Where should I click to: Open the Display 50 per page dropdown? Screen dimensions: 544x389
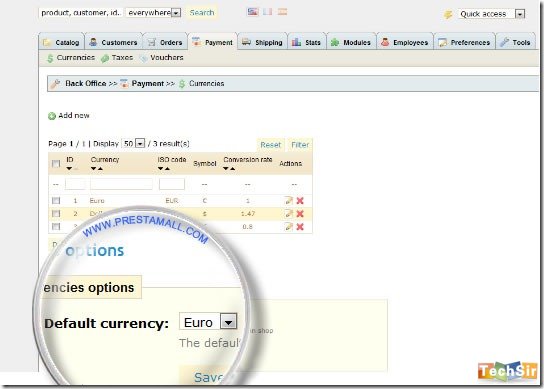[x=134, y=143]
